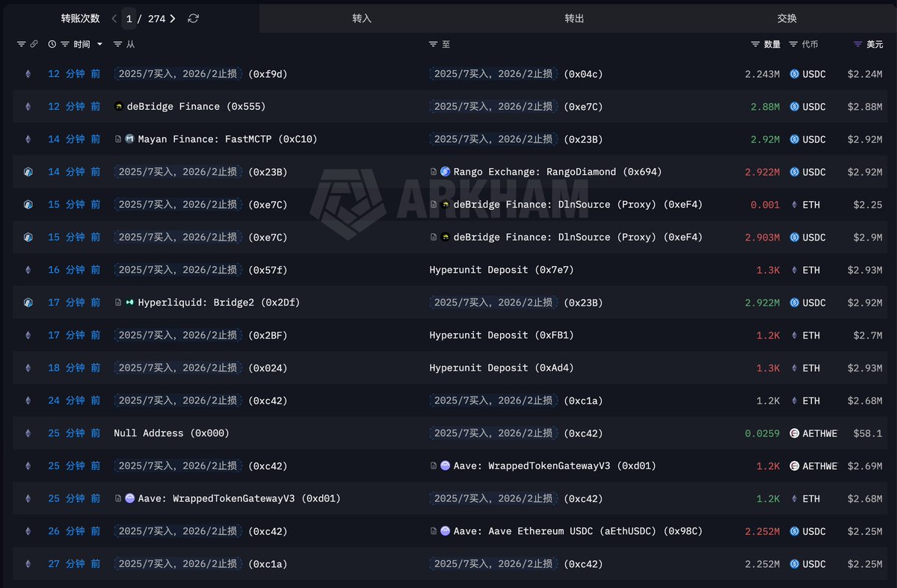897x588 pixels.
Task: Open the 12 分钟 前 link in the deBridge Finance (0x555) row
Action: pyautogui.click(x=74, y=107)
